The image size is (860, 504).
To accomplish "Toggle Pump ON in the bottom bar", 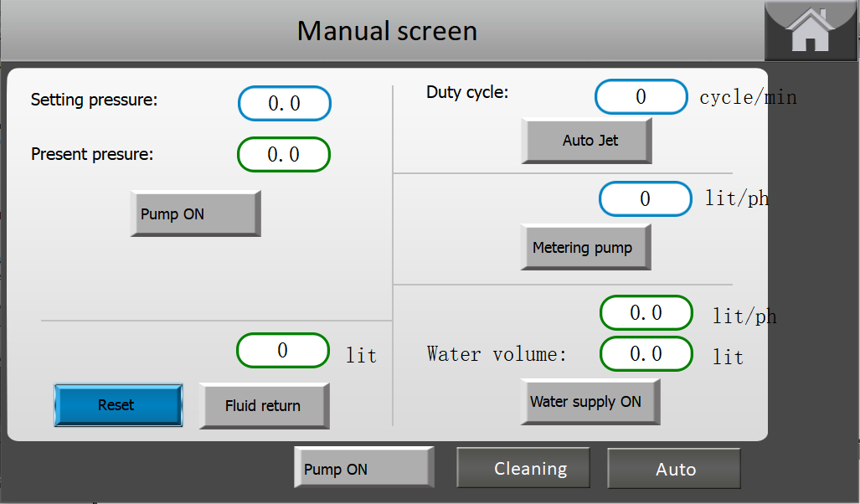I will pyautogui.click(x=364, y=467).
